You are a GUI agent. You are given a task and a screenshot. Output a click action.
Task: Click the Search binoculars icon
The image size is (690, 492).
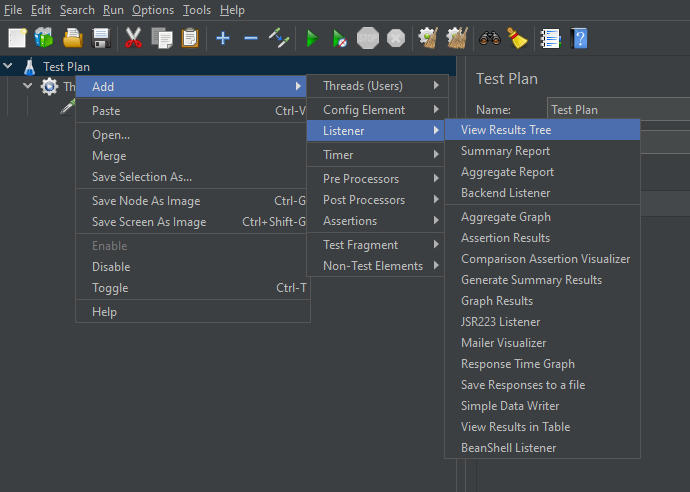490,38
